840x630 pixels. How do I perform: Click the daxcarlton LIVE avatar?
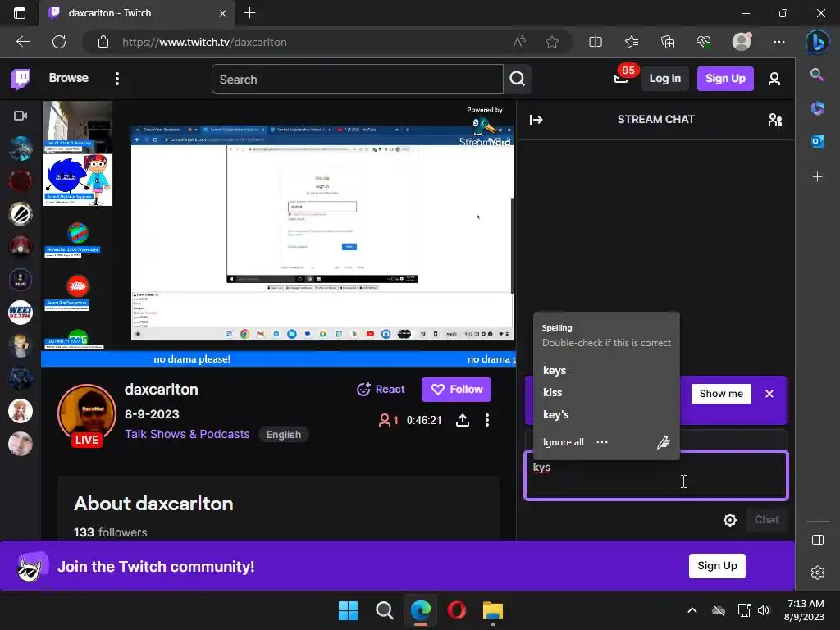(87, 414)
